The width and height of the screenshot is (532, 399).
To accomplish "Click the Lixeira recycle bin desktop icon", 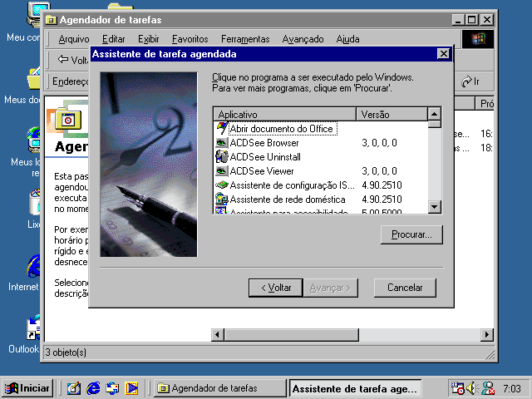I will 35,203.
